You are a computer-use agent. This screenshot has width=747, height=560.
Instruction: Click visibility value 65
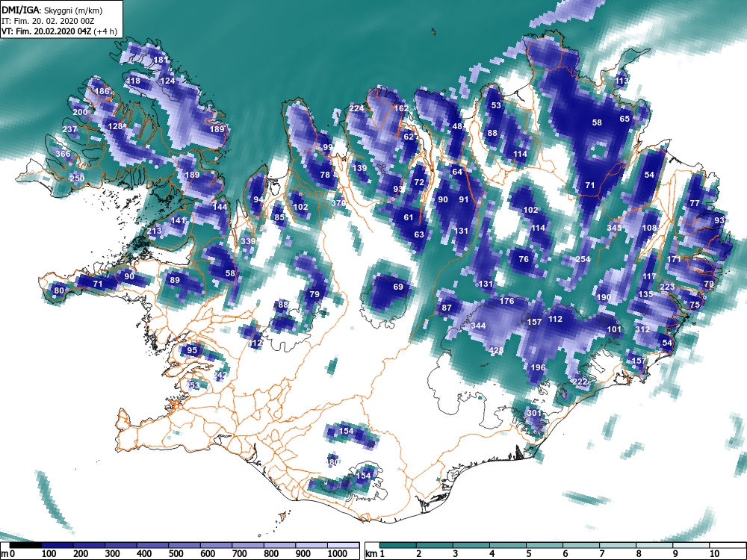[x=624, y=119]
